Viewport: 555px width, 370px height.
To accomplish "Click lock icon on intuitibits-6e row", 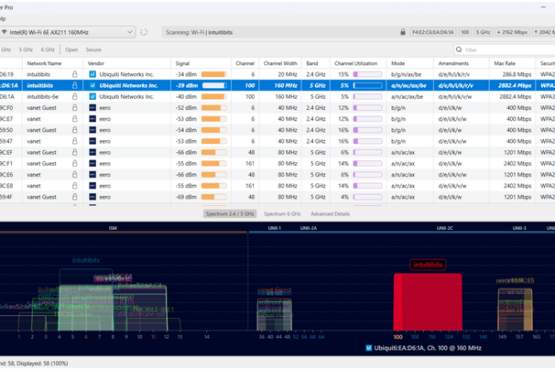I will coord(75,96).
